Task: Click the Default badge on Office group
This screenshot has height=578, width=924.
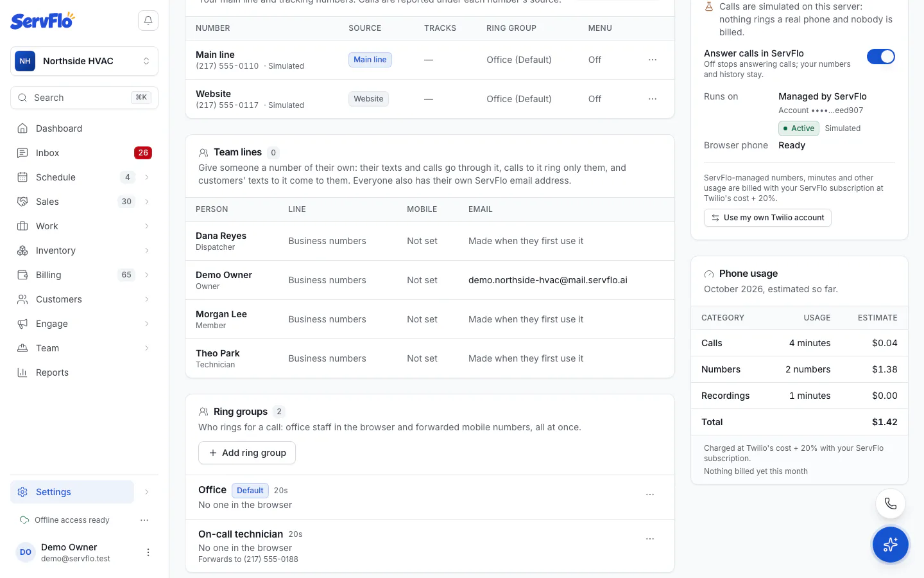Action: pyautogui.click(x=250, y=491)
